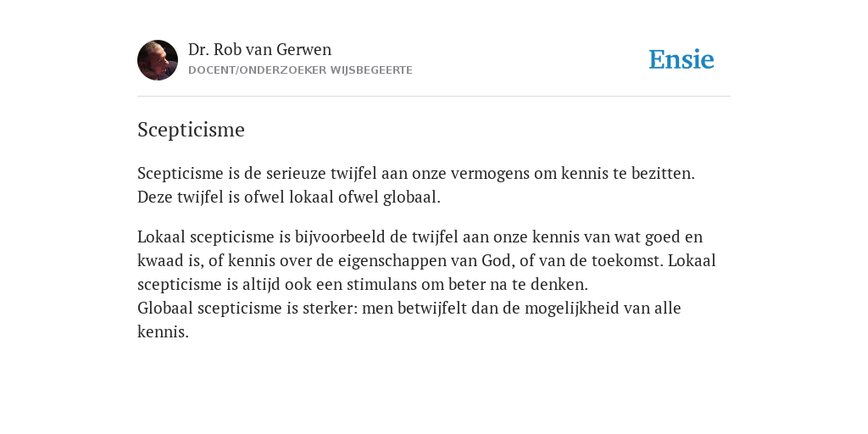
Task: Click the line starting Globaal scepticisme is sterker
Action: (x=409, y=309)
